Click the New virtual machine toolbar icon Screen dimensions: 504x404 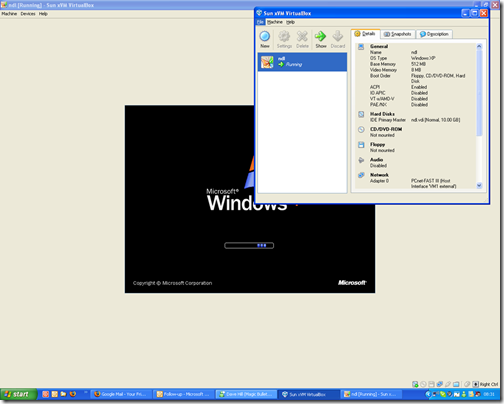pyautogui.click(x=265, y=36)
